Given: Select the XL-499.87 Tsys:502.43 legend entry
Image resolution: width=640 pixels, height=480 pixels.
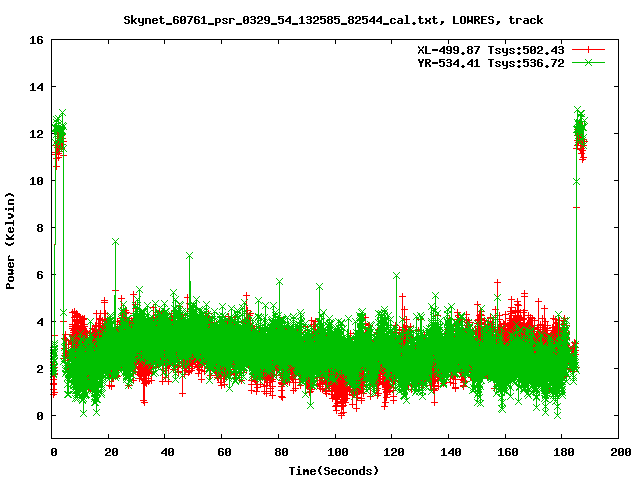Looking at the screenshot, I should point(491,50).
